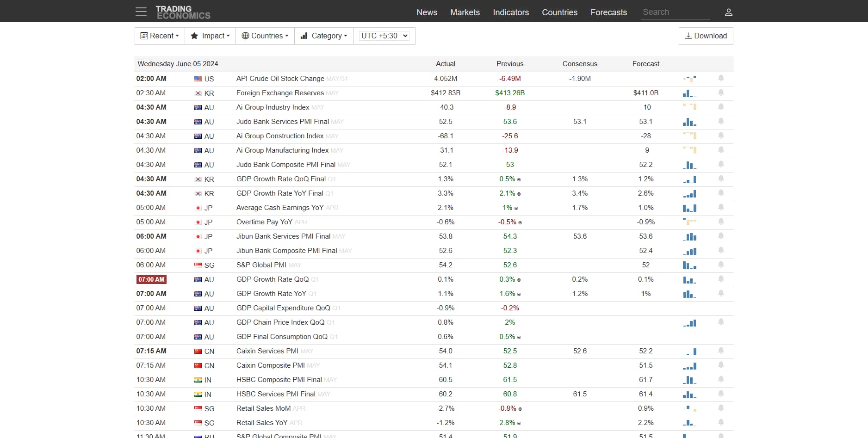Open mini chart for Caixin Composite PMI
The image size is (868, 438).
(689, 365)
